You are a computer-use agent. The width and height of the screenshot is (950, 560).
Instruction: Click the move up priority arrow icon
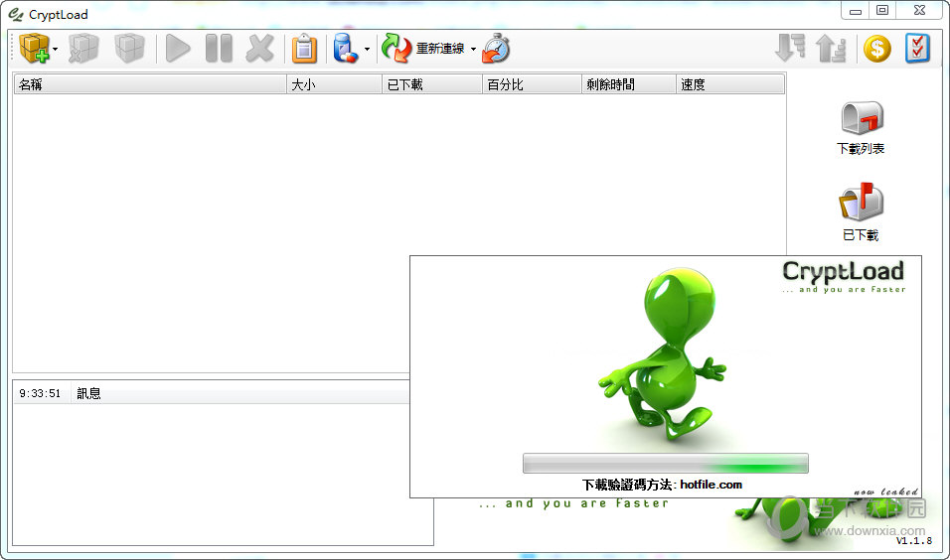click(x=830, y=48)
